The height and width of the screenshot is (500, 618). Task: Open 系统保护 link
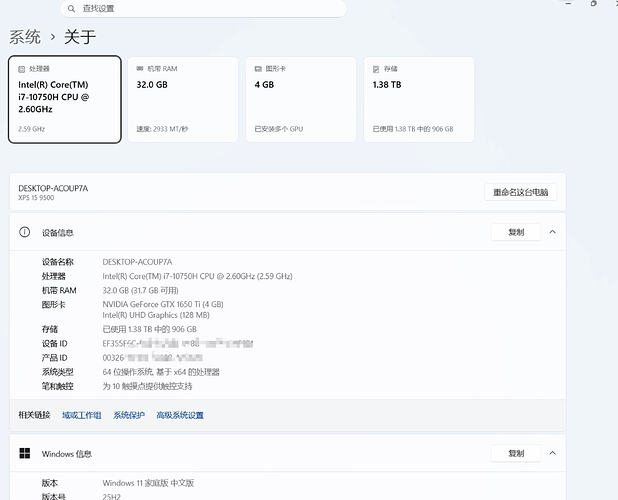[129, 415]
